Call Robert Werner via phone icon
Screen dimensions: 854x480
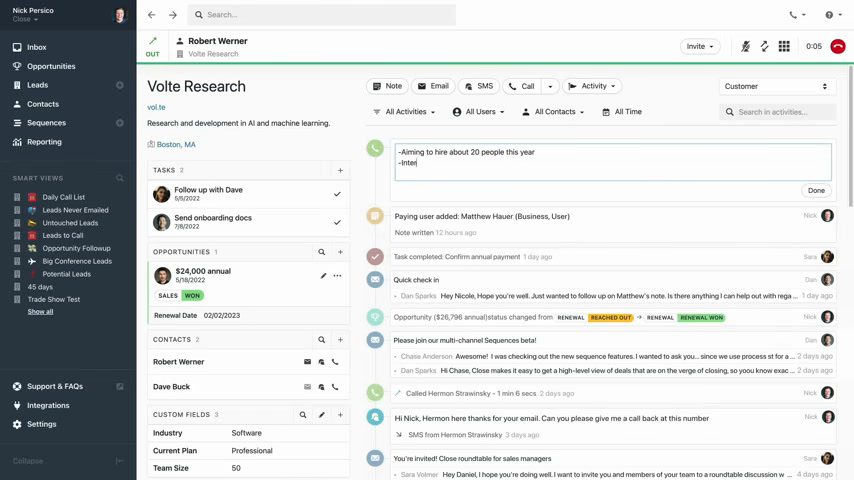pos(336,362)
